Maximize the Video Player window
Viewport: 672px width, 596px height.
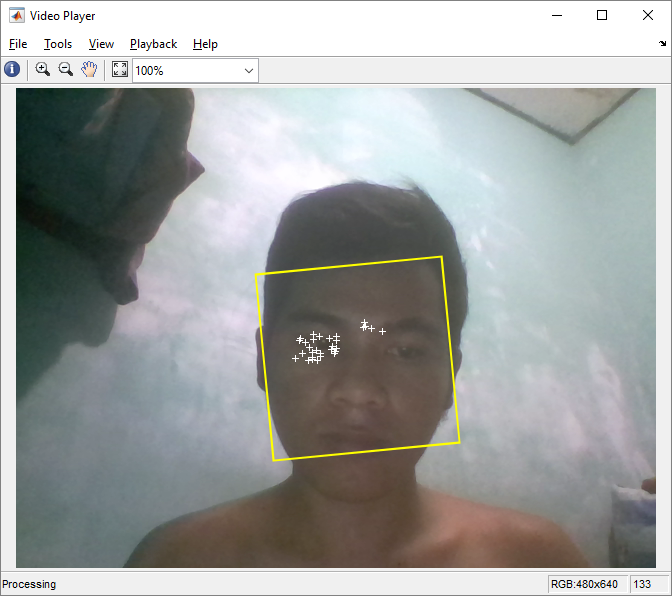(x=602, y=15)
